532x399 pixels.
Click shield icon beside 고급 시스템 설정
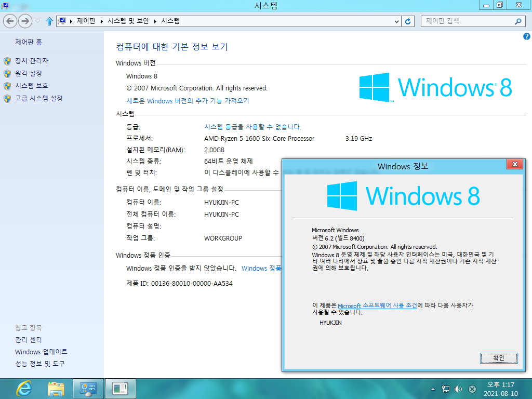[x=7, y=99]
